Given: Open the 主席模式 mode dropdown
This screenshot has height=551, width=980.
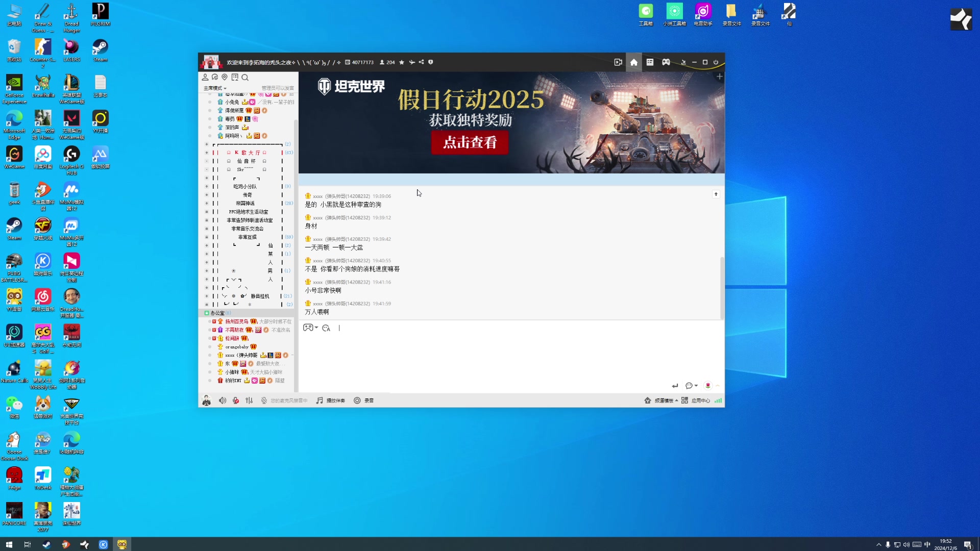Looking at the screenshot, I should point(215,88).
